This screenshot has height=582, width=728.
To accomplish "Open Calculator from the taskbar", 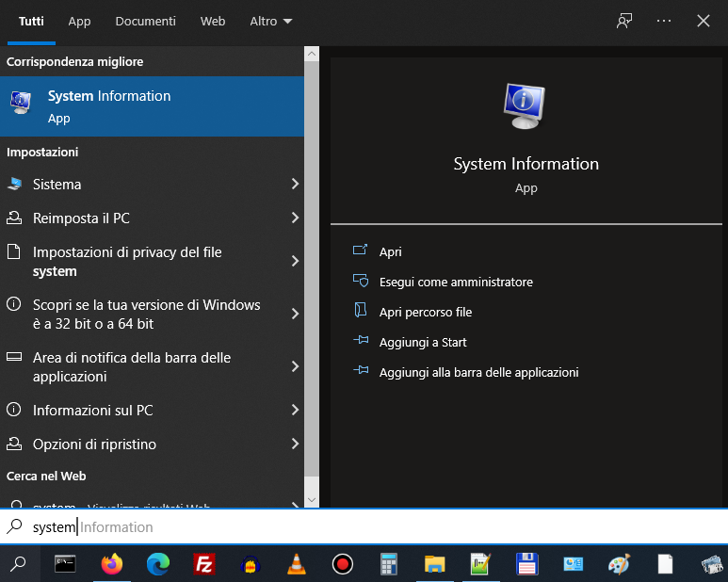I will click(x=389, y=564).
